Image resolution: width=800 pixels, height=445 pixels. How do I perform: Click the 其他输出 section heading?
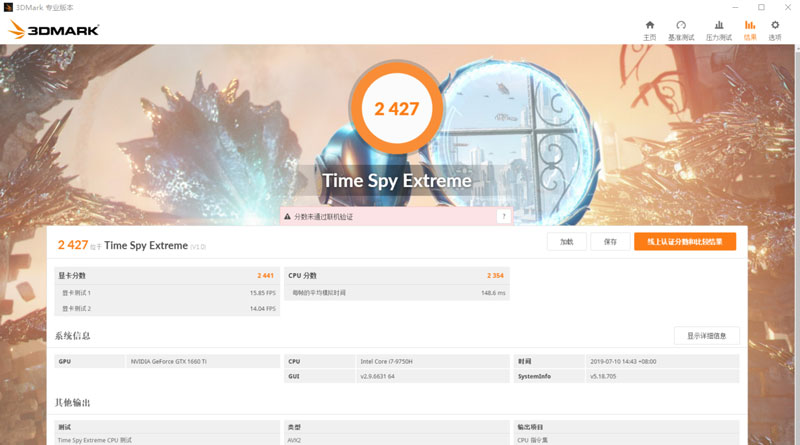[72, 403]
